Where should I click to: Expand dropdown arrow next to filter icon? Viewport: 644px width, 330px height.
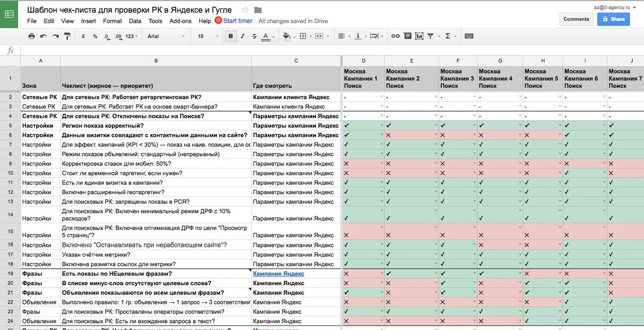(x=439, y=36)
